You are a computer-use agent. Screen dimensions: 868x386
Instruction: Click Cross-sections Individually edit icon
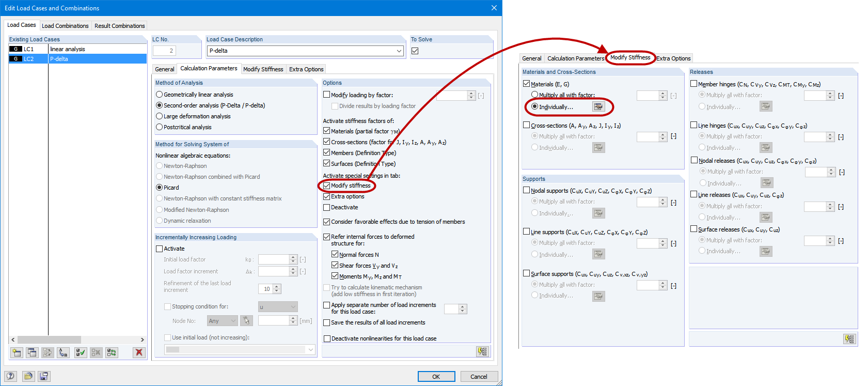(598, 147)
